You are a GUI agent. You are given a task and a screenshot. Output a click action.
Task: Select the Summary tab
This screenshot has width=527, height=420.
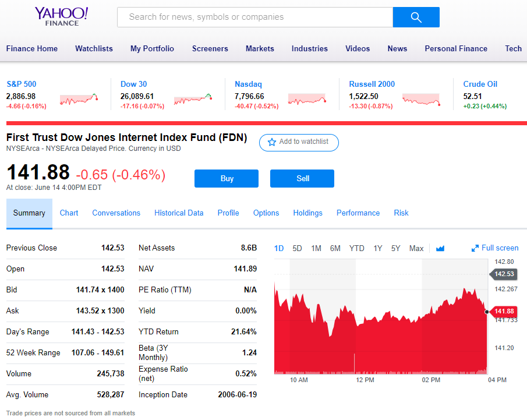pyautogui.click(x=29, y=214)
